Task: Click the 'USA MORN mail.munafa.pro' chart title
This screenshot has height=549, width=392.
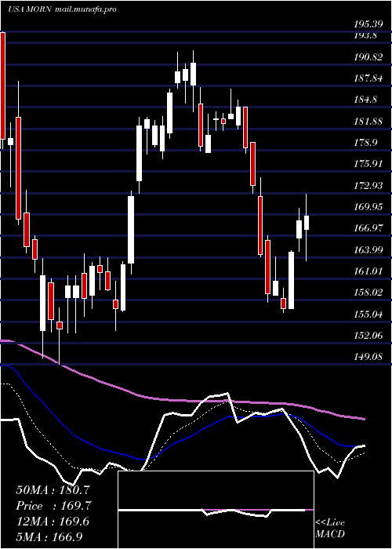Action: 62,9
